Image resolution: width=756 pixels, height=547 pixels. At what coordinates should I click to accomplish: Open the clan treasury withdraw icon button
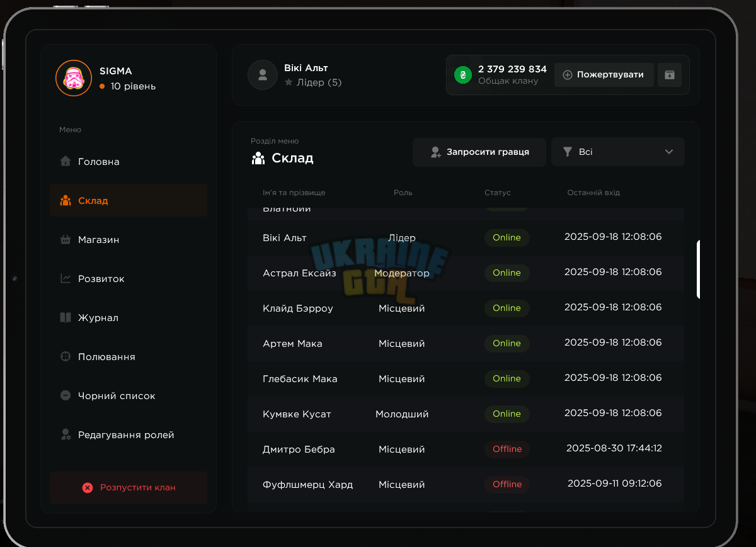(670, 75)
